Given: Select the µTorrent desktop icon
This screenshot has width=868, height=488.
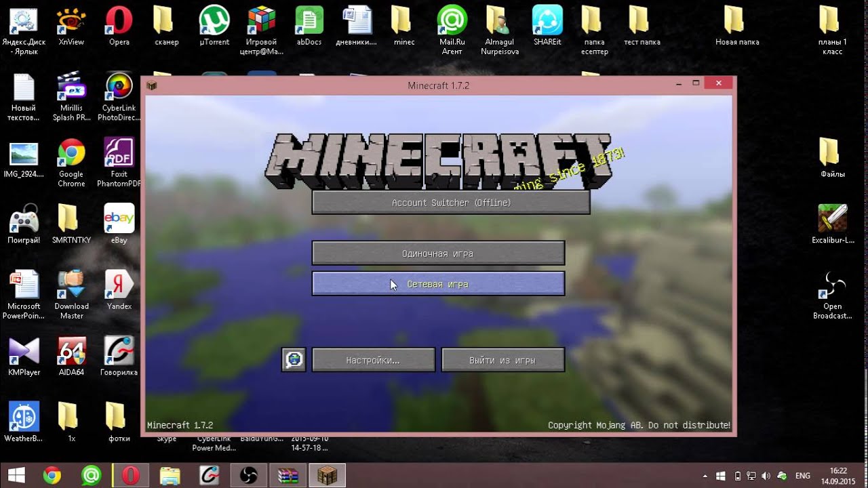Looking at the screenshot, I should pos(214,26).
